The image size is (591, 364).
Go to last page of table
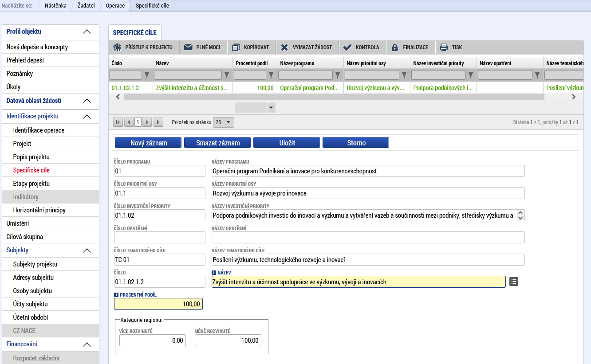[x=158, y=122]
